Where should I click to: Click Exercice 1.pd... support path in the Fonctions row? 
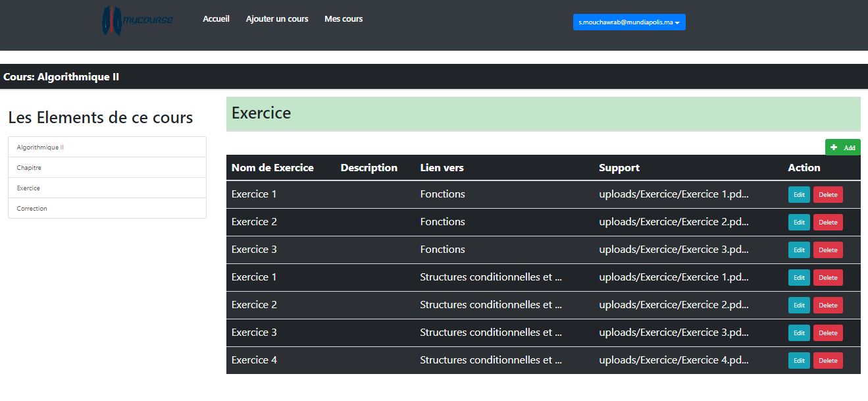(x=674, y=194)
